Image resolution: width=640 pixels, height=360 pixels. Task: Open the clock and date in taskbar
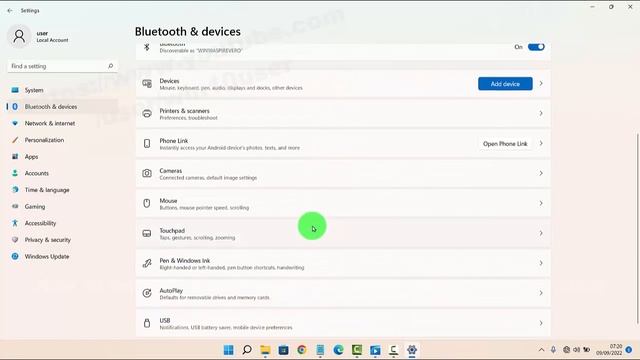pyautogui.click(x=609, y=350)
